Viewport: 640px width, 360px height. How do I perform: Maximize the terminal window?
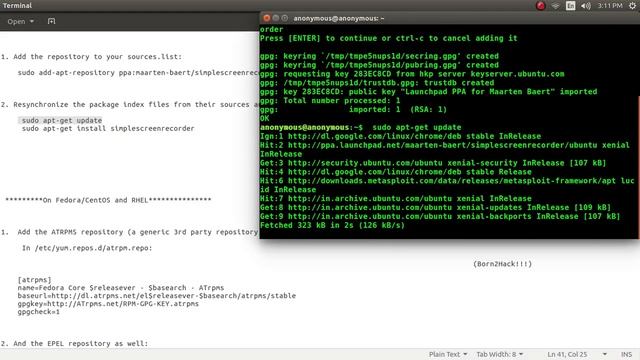coord(284,18)
